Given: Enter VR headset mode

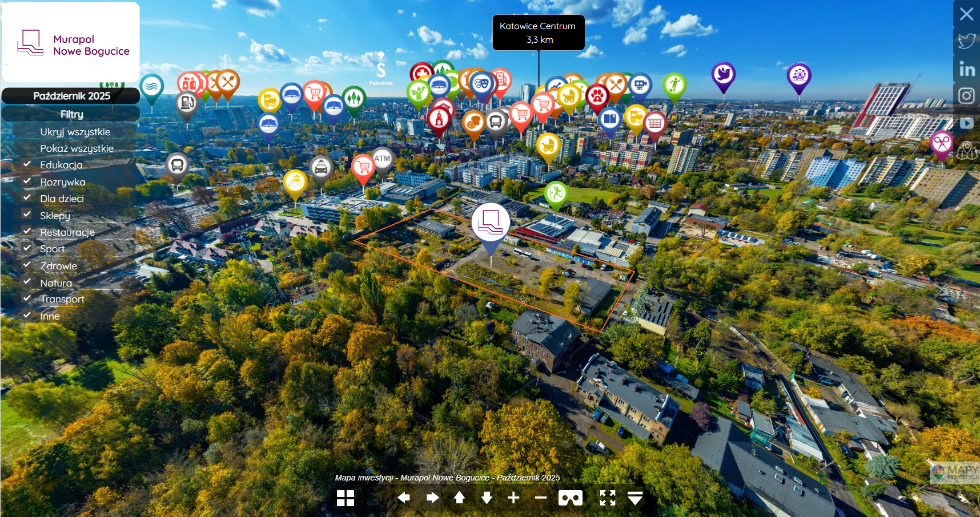Looking at the screenshot, I should click(x=570, y=498).
